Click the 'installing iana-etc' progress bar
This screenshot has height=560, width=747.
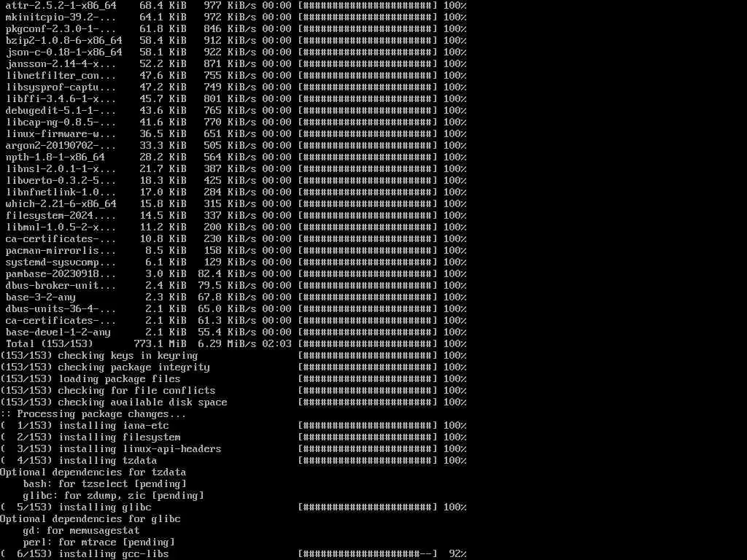pyautogui.click(x=368, y=426)
